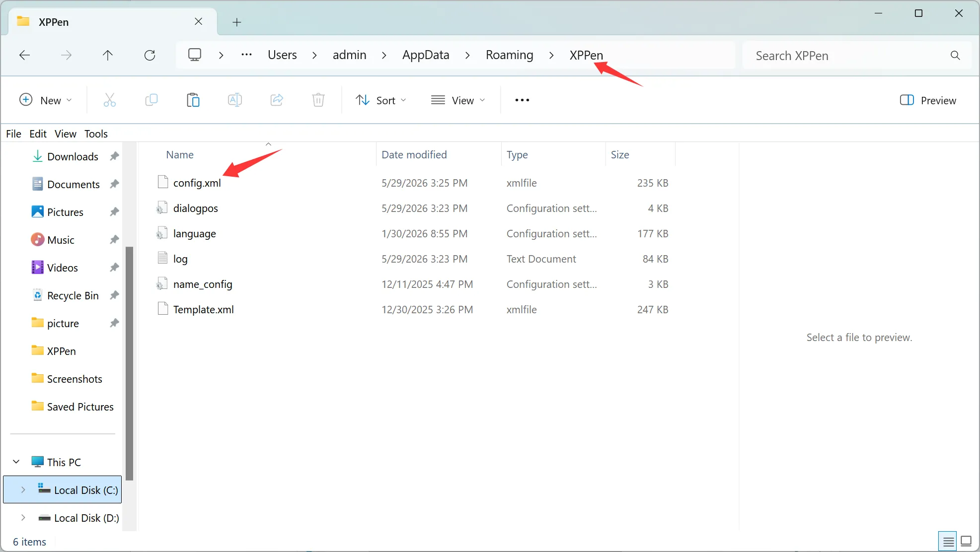This screenshot has width=980, height=552.
Task: Switch to details view icon in status bar
Action: click(948, 542)
